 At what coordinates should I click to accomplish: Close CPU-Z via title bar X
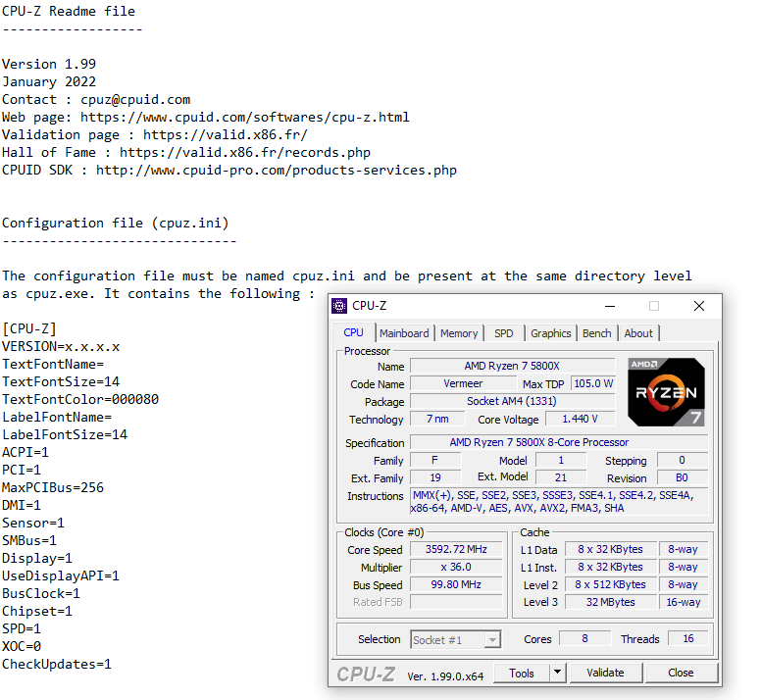(699, 306)
